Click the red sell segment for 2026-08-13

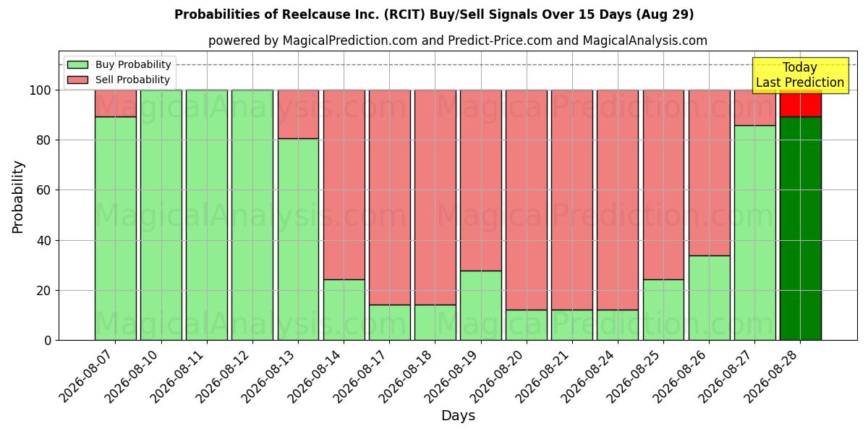(298, 114)
